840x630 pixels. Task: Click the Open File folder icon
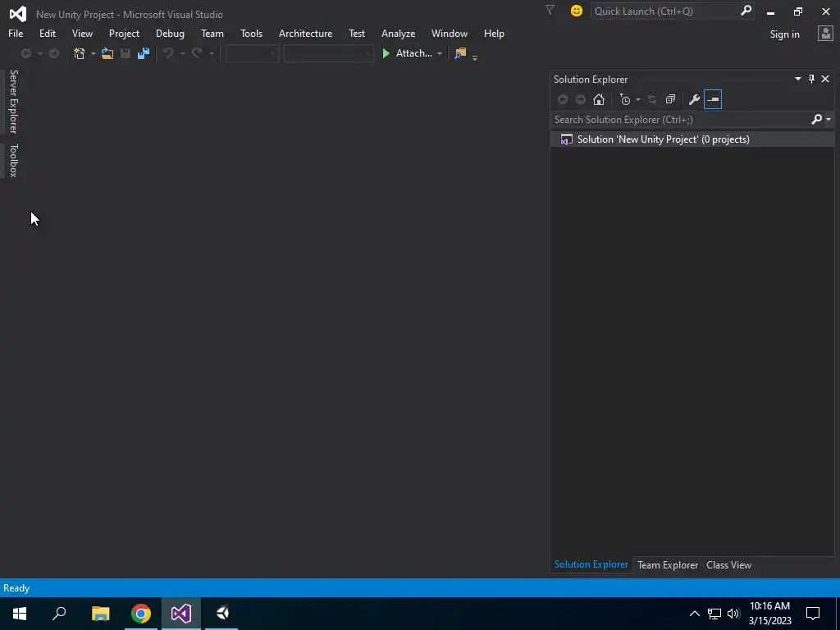(x=107, y=53)
